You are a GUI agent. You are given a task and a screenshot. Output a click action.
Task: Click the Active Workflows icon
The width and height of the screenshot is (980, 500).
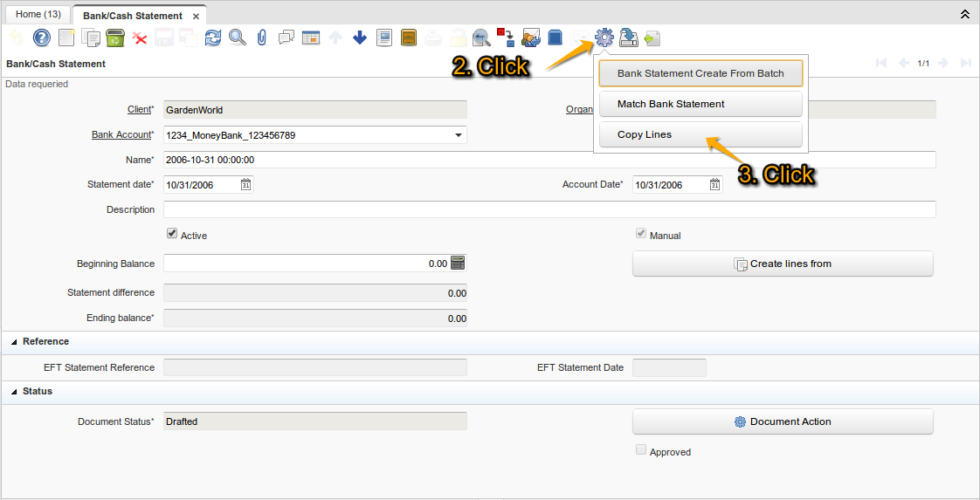click(506, 38)
